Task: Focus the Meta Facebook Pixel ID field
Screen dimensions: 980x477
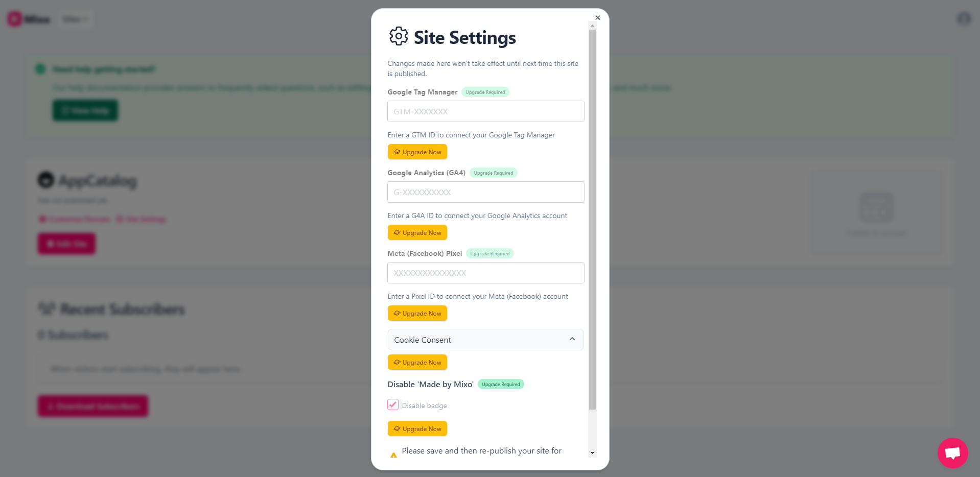Action: coord(485,273)
